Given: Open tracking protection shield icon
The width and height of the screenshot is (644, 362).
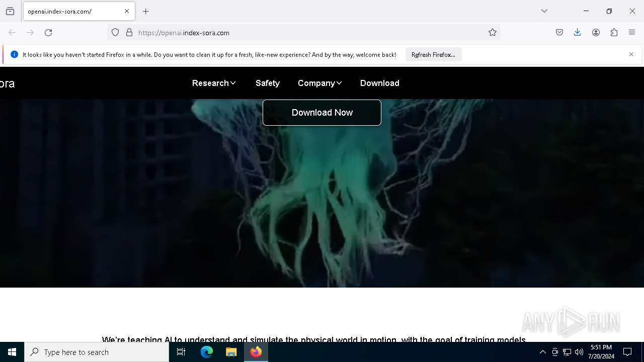Looking at the screenshot, I should point(115,33).
